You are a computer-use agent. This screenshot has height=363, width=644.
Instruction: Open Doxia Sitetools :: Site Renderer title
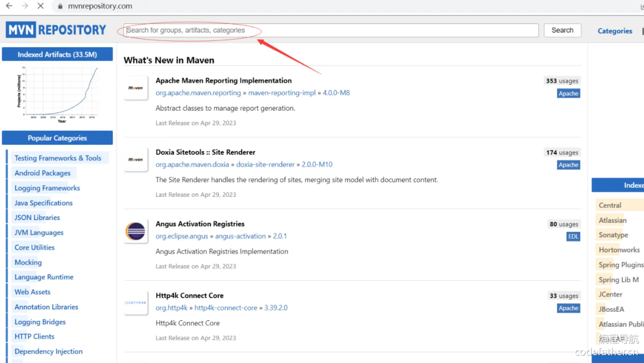(x=205, y=152)
